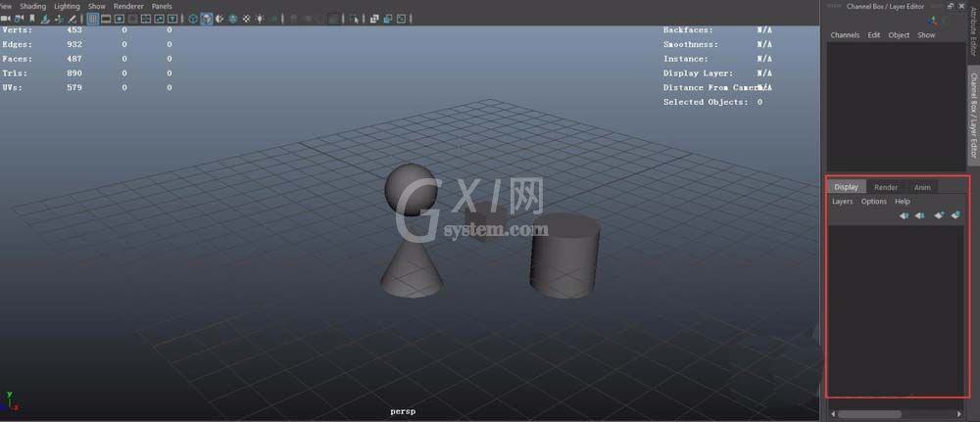Open the Layers menu
Viewport: 980px width, 422px height.
click(842, 202)
